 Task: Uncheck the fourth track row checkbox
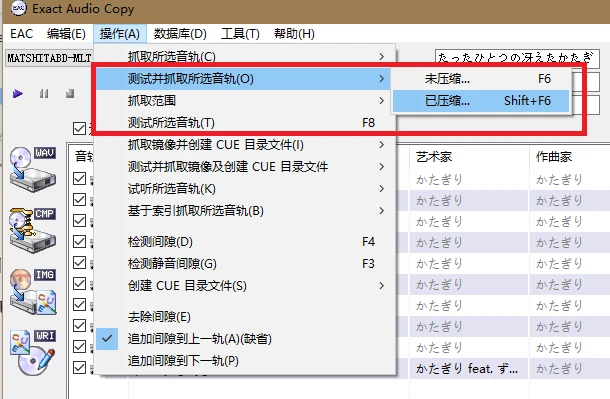(79, 242)
